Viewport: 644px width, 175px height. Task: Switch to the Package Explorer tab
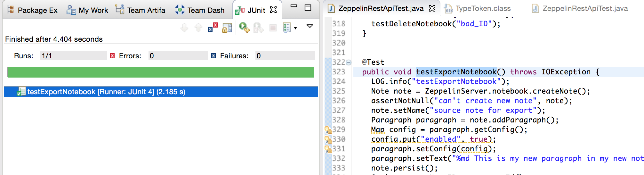click(x=33, y=10)
